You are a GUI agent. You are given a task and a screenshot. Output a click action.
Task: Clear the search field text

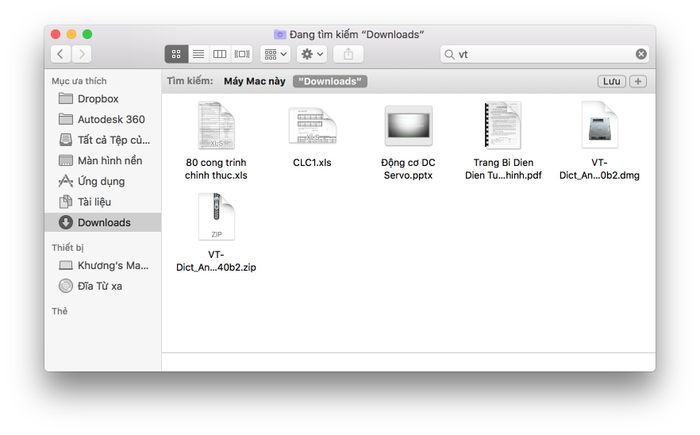pyautogui.click(x=641, y=54)
